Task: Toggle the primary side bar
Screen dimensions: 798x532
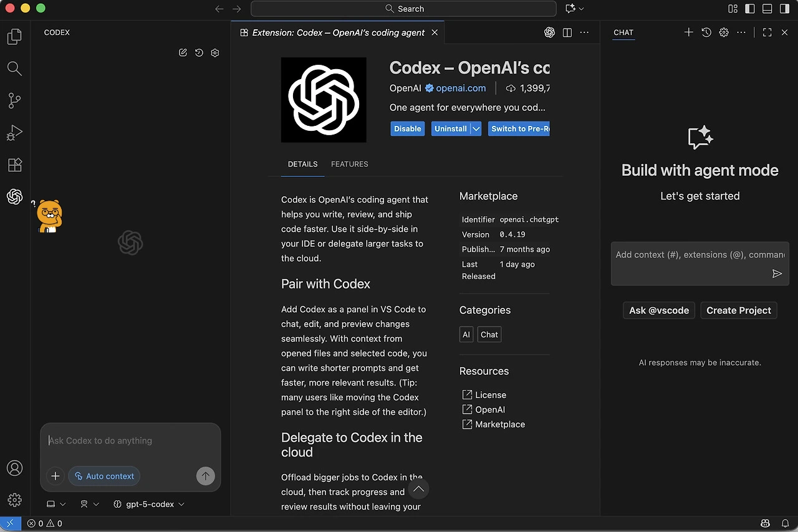Action: [x=750, y=9]
